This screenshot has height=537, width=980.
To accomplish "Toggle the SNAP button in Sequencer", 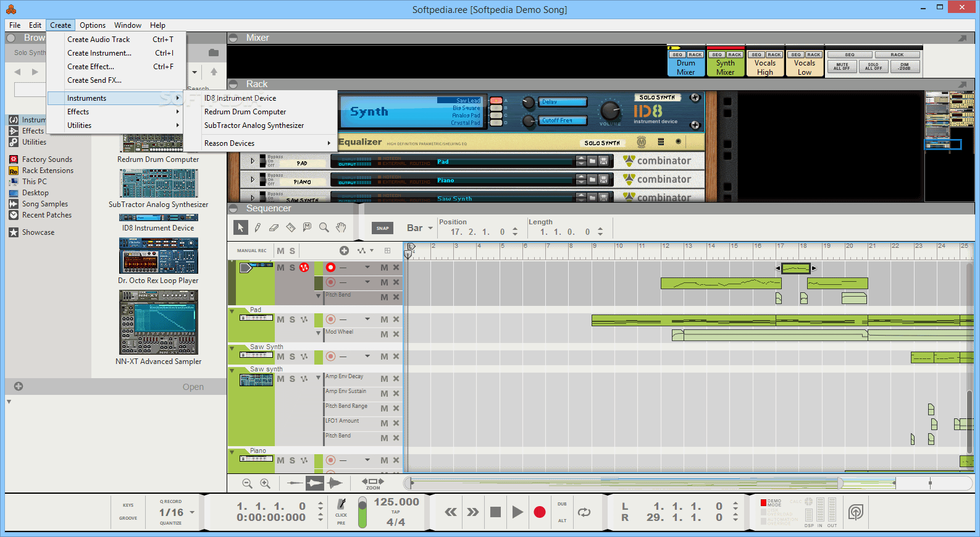I will pos(383,228).
